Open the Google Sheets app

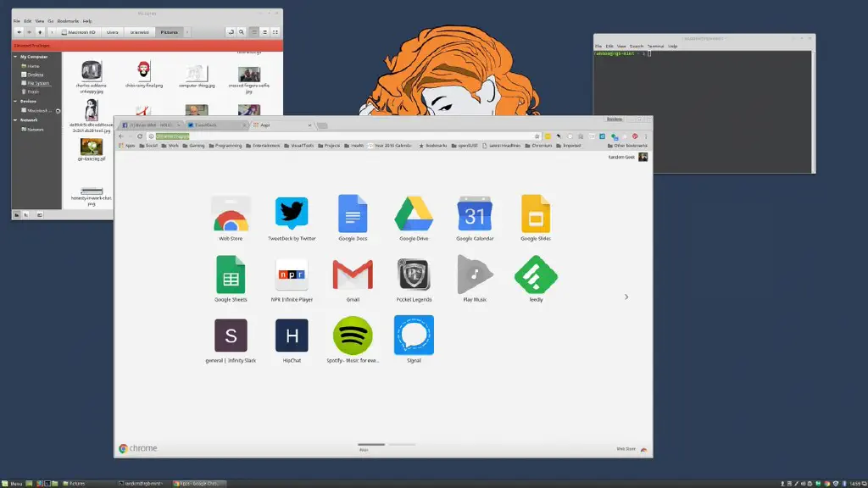pos(231,279)
